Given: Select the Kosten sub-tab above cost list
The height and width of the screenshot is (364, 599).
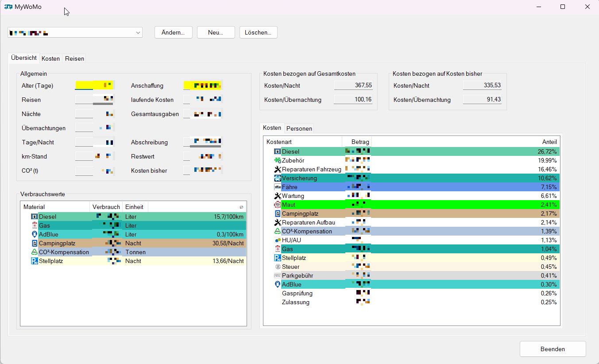Looking at the screenshot, I should [x=272, y=128].
